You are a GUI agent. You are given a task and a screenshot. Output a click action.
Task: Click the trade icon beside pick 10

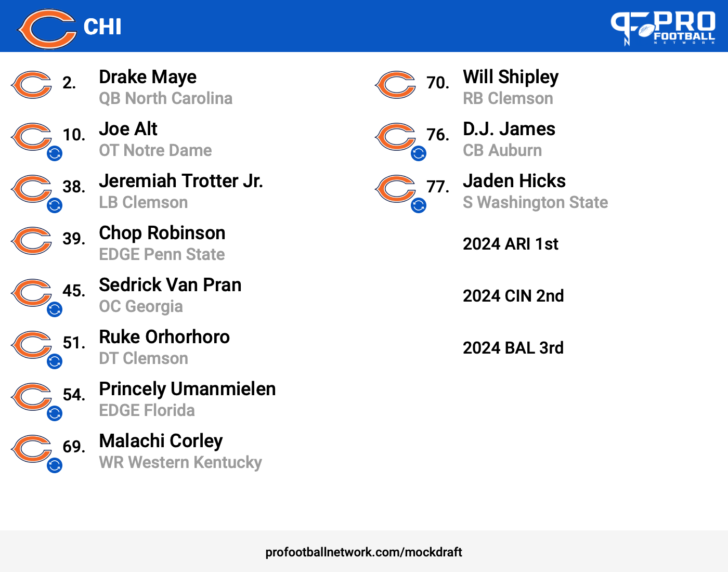[x=55, y=153]
